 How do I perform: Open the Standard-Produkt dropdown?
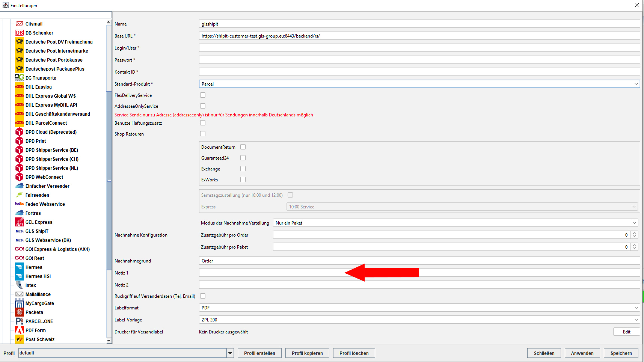pos(419,84)
